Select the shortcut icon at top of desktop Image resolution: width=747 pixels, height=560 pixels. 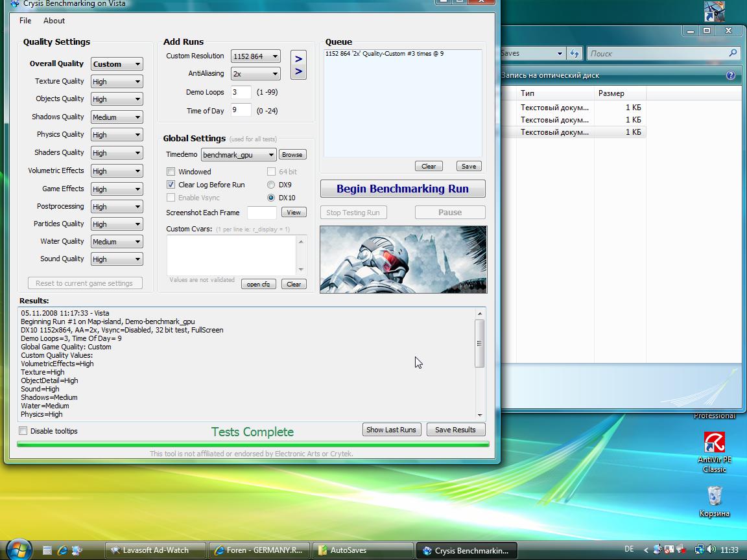point(714,11)
